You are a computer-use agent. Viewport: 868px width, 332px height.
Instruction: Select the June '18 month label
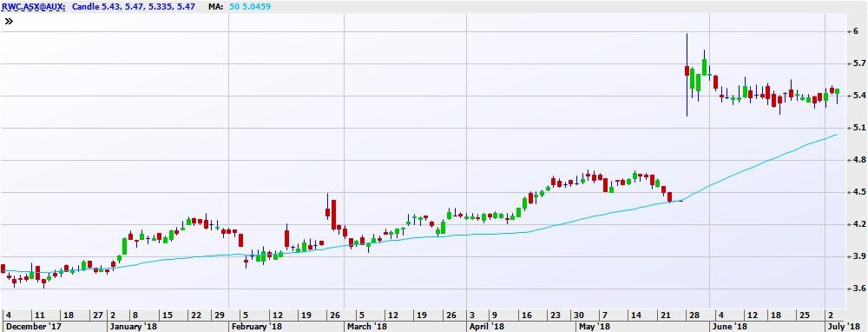click(x=730, y=327)
